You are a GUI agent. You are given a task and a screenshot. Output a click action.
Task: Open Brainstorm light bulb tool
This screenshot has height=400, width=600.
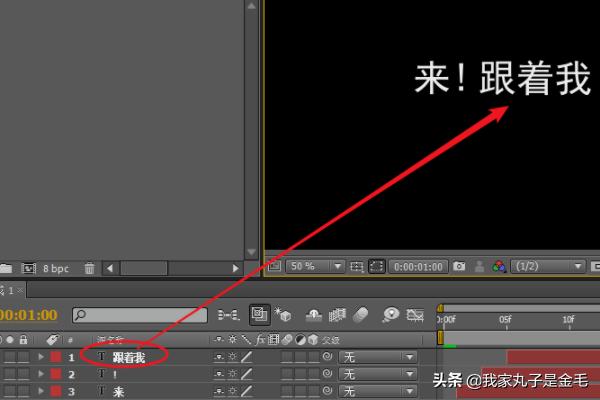click(391, 315)
